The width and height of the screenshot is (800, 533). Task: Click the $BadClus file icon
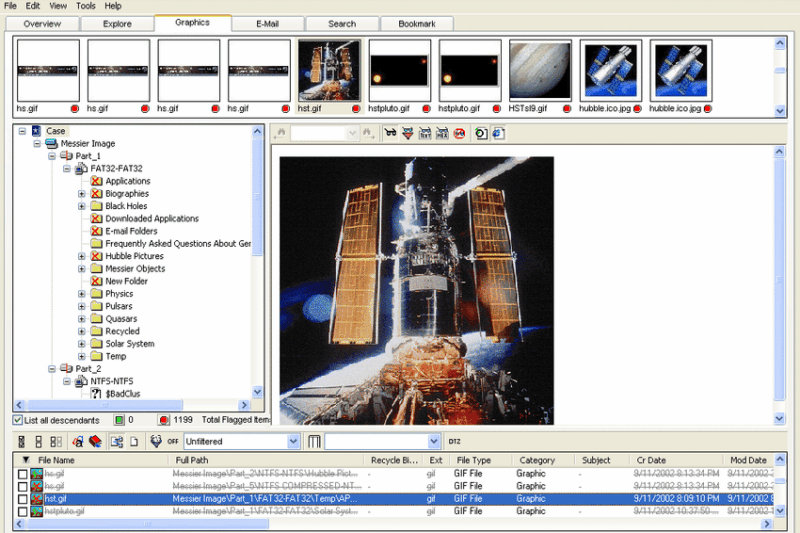[x=96, y=393]
